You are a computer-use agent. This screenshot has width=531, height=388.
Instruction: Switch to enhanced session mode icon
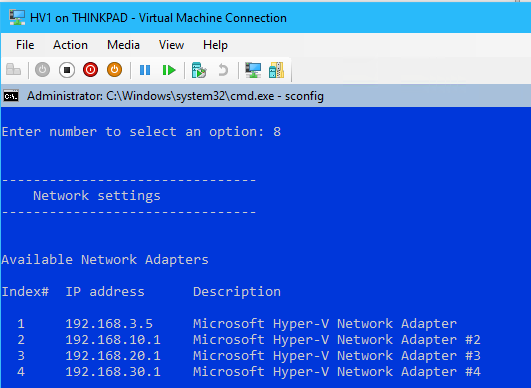click(x=253, y=70)
